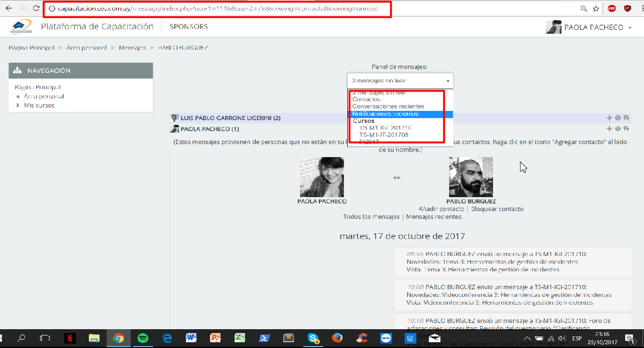The width and height of the screenshot is (644, 348).
Task: Open Área personal breadcrumb link
Action: (86, 48)
